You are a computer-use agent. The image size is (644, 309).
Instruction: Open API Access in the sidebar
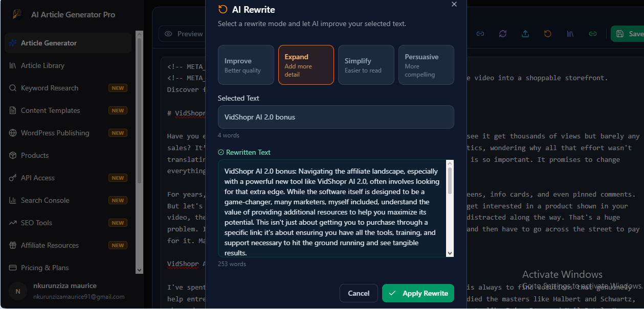68,178
